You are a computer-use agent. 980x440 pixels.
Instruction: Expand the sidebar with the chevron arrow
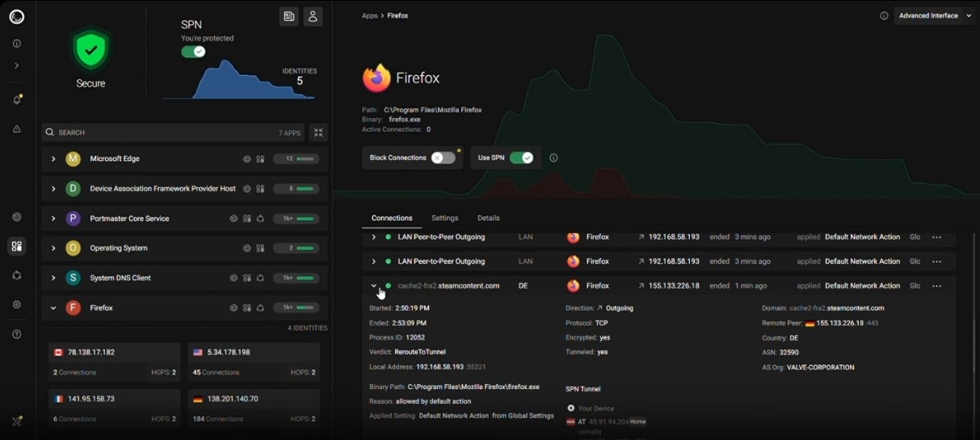click(17, 66)
